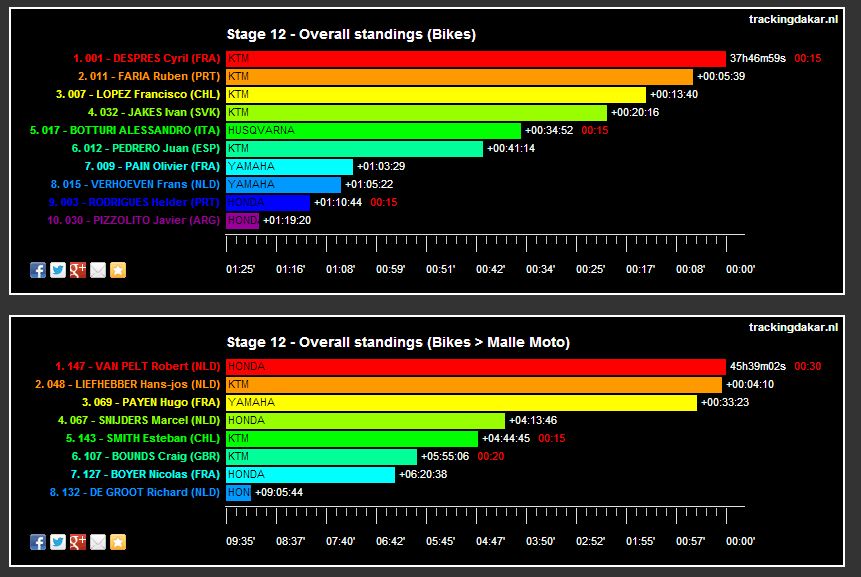Select rider '2. 011 - FARIA Ruben (PRT)'
Viewport: 861px width, 577px height.
click(x=149, y=76)
